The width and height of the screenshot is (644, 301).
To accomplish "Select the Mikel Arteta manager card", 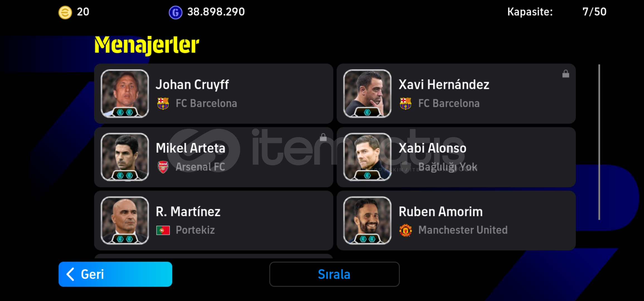I will point(214,157).
